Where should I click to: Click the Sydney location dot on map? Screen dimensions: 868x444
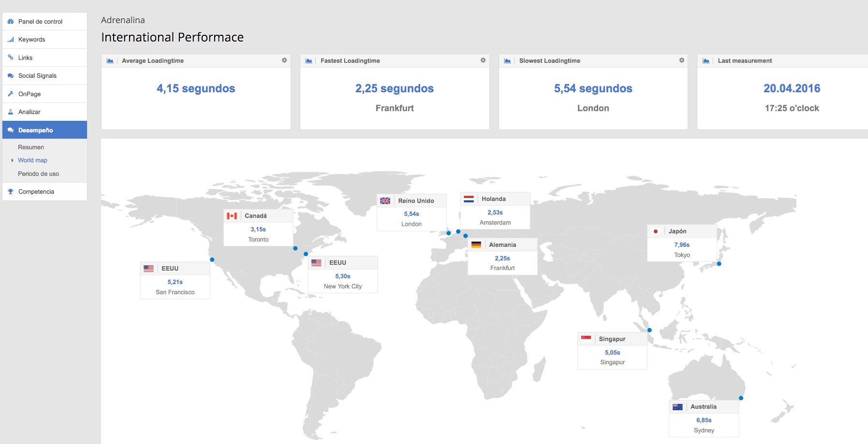click(x=741, y=398)
